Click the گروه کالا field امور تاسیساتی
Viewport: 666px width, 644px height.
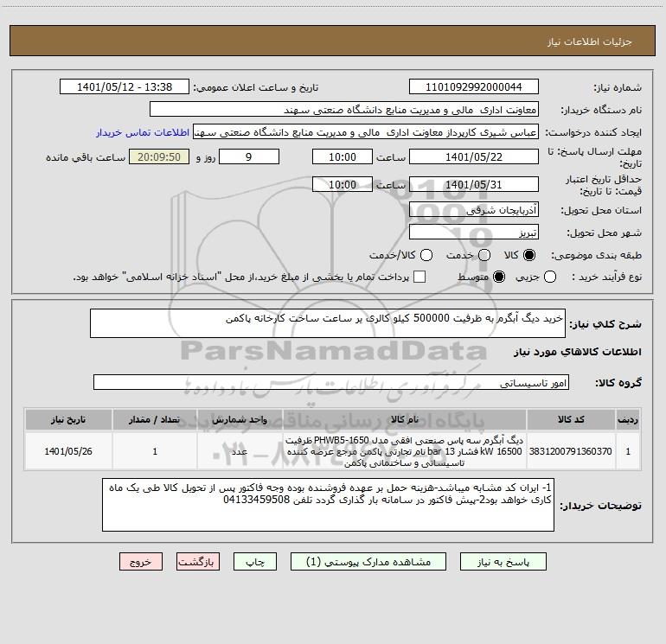(x=331, y=382)
